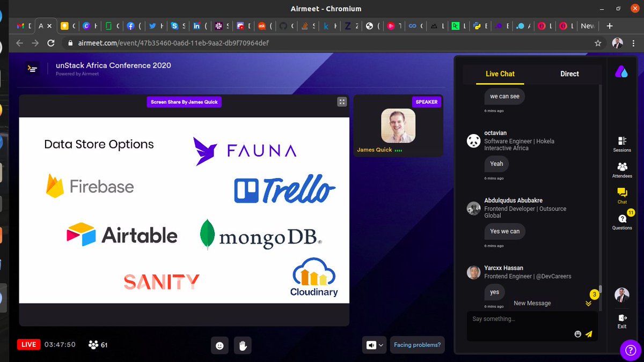
Task: Click the raise hand button
Action: pos(243,345)
